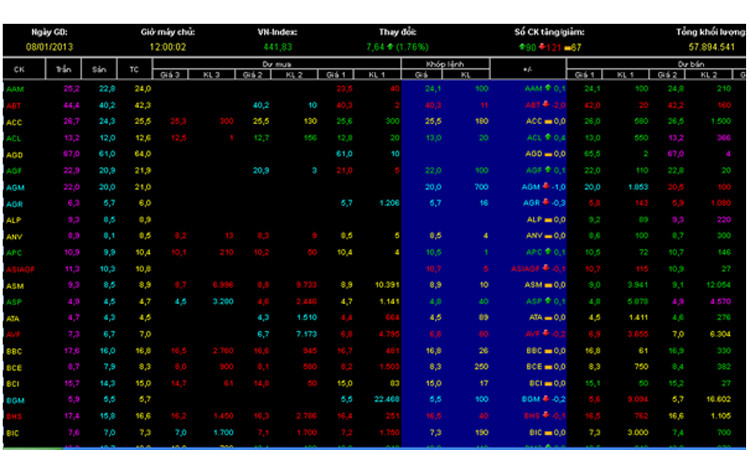The image size is (750, 450).
Task: Click the VN-Index value 441,83
Action: [x=277, y=47]
